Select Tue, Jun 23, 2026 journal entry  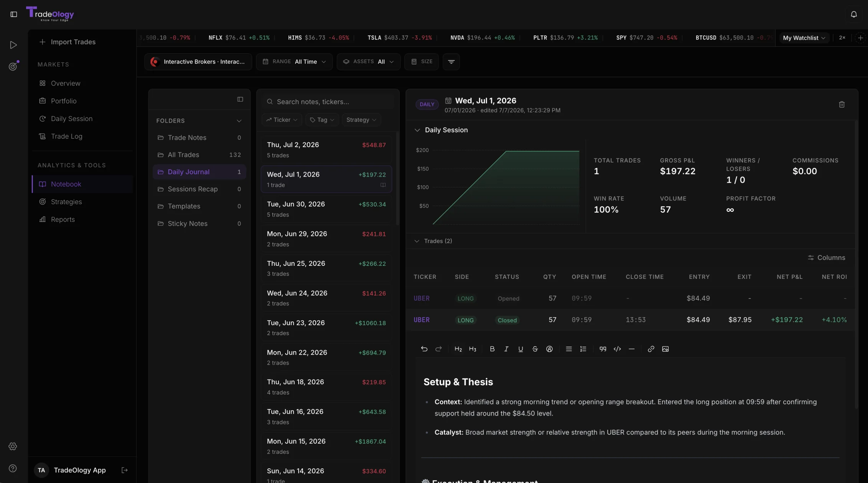[326, 328]
